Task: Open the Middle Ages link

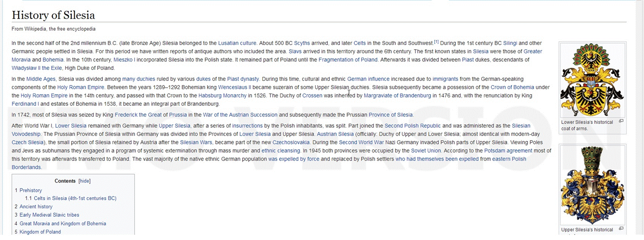Action: (x=41, y=79)
